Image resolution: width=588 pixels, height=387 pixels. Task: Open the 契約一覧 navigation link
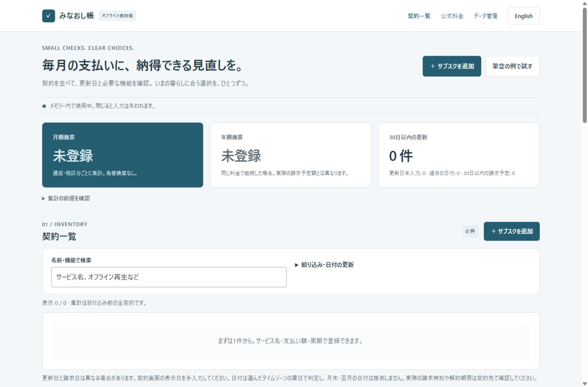pos(419,16)
